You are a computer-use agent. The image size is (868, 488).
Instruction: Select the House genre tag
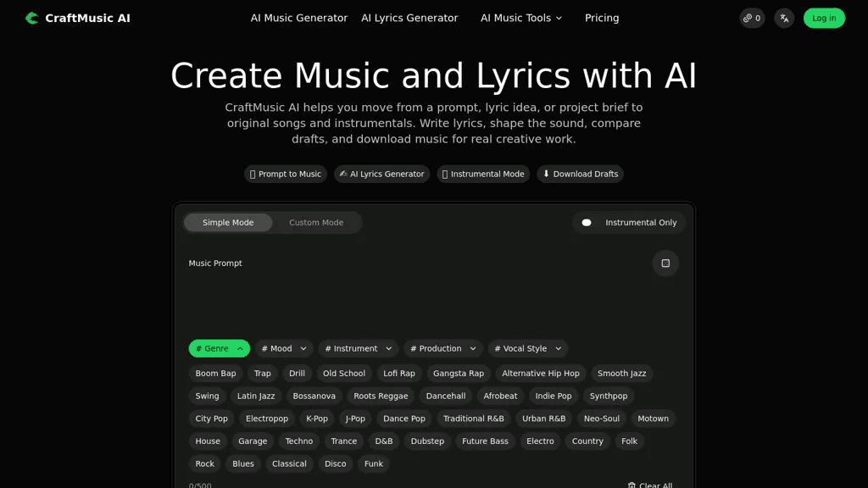coord(208,441)
